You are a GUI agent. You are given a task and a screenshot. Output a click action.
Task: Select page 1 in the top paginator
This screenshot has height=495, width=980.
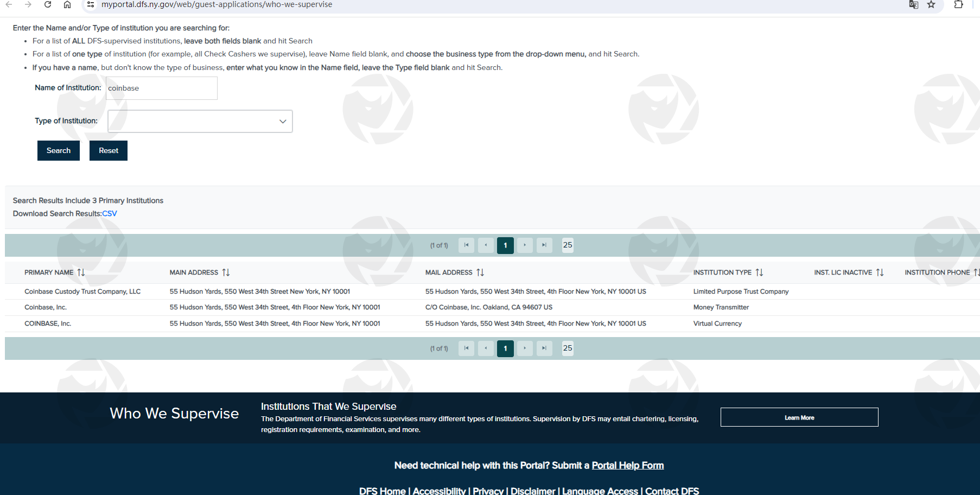(505, 245)
